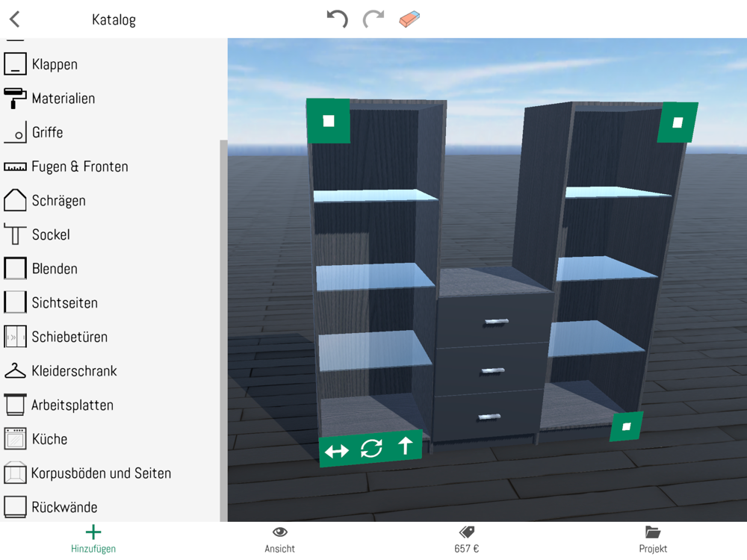
Task: Click the upward arrow on the cabinet toolbar
Action: click(406, 446)
